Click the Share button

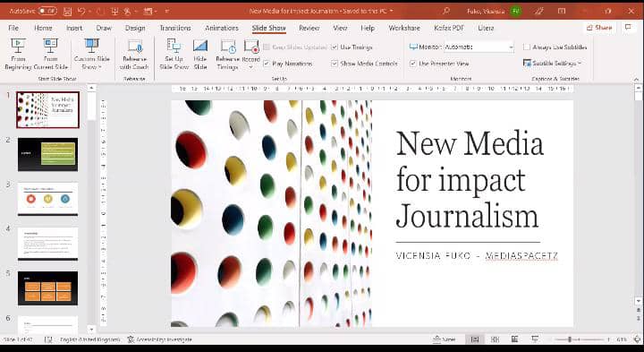pos(600,28)
